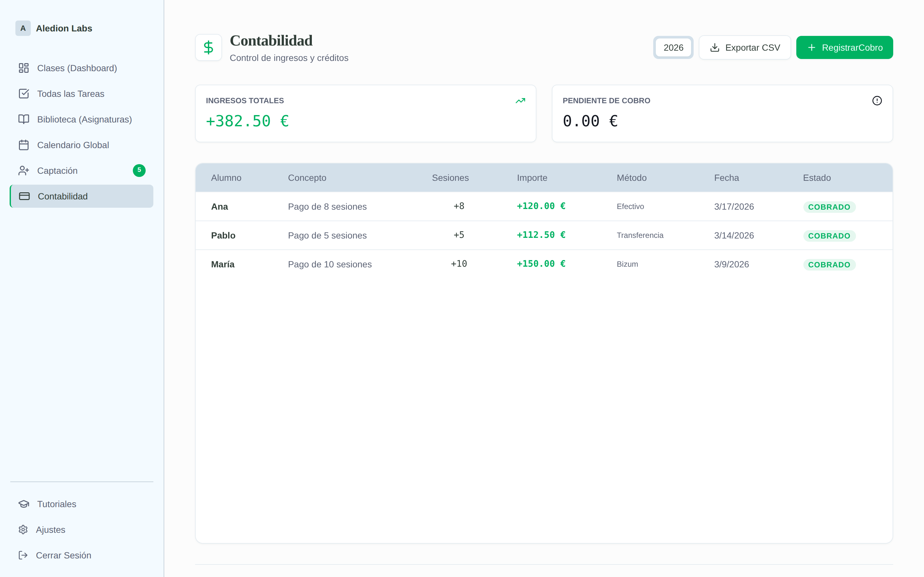
Task: Click the Importe column header
Action: [532, 178]
